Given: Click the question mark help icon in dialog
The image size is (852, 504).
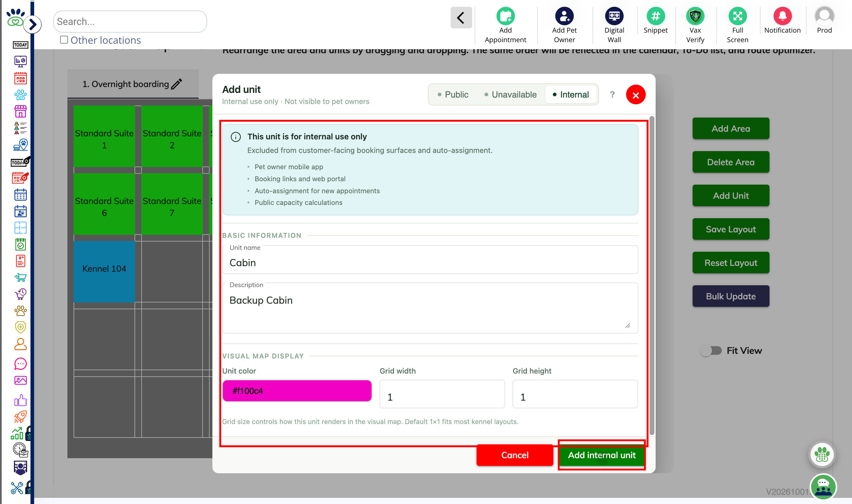Looking at the screenshot, I should click(x=612, y=94).
